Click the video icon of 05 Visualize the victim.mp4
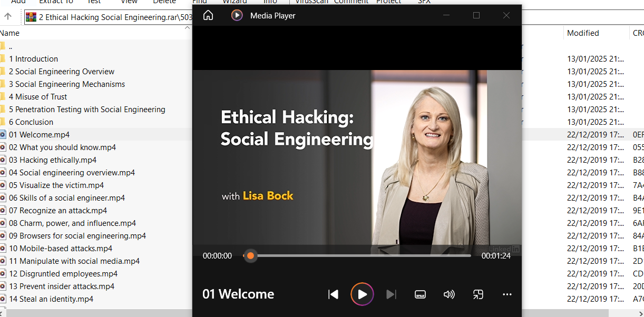 coord(3,185)
